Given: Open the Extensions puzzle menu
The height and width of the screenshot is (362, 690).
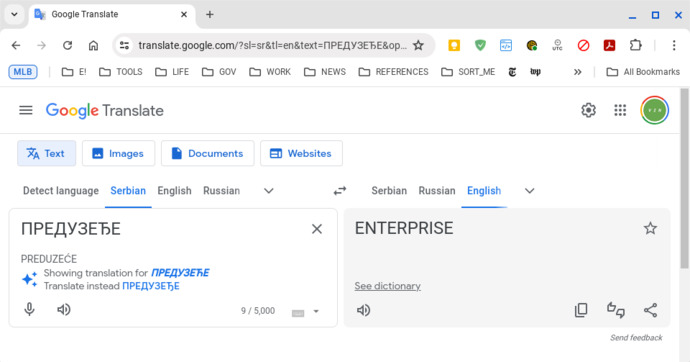Looking at the screenshot, I should pos(635,45).
